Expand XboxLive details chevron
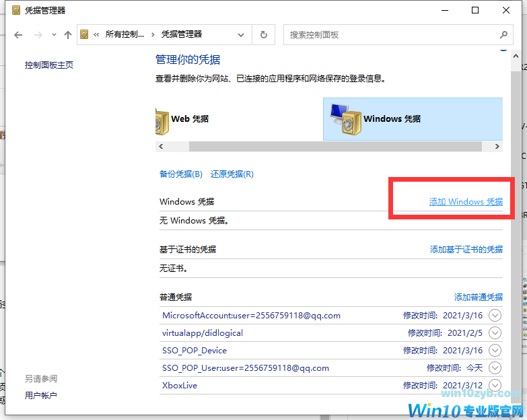Viewport: 527px width, 420px height. 495,386
